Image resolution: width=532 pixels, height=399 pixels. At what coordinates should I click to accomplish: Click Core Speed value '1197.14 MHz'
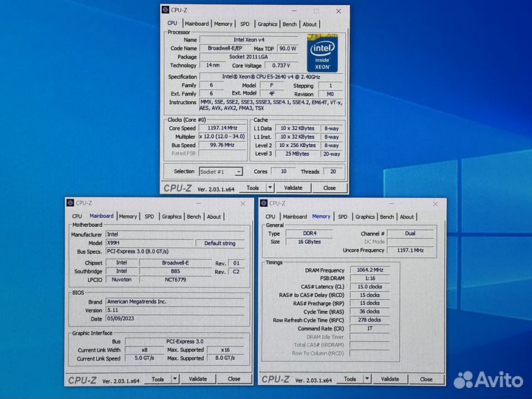pos(222,128)
